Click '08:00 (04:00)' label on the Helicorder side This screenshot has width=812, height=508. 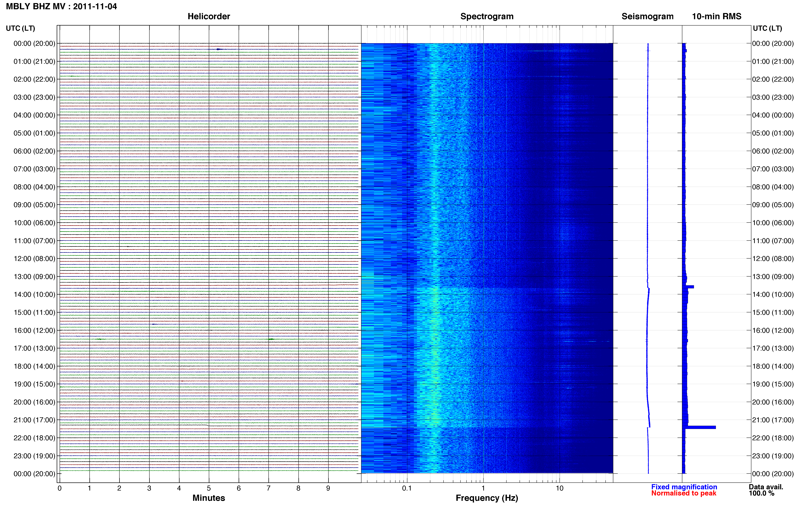click(x=34, y=187)
